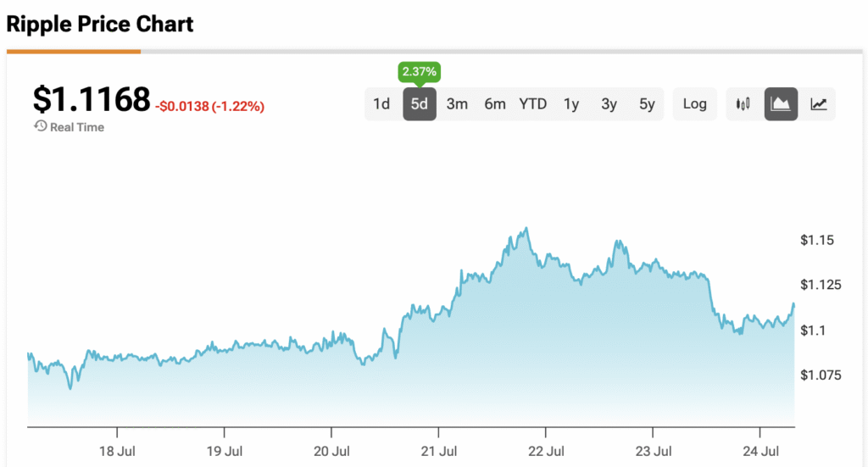Click the green 2.37% badge
This screenshot has height=467, width=868.
[419, 71]
